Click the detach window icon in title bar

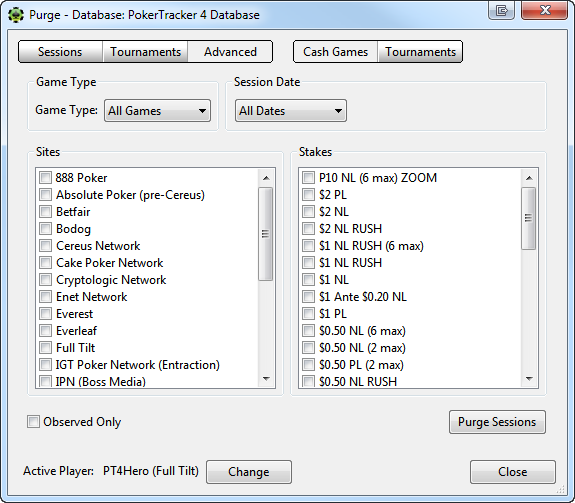(x=501, y=10)
